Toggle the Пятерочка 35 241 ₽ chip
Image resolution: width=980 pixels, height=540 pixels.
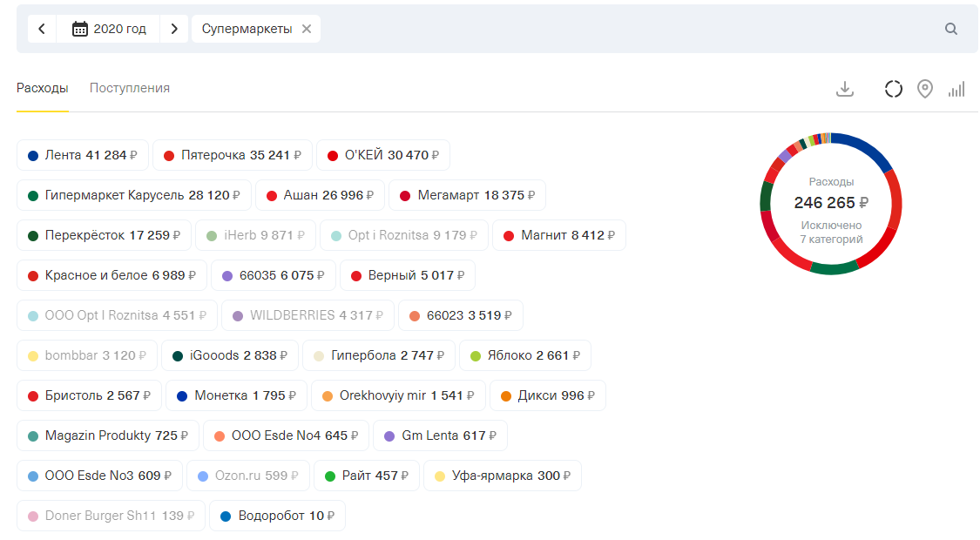pos(233,155)
